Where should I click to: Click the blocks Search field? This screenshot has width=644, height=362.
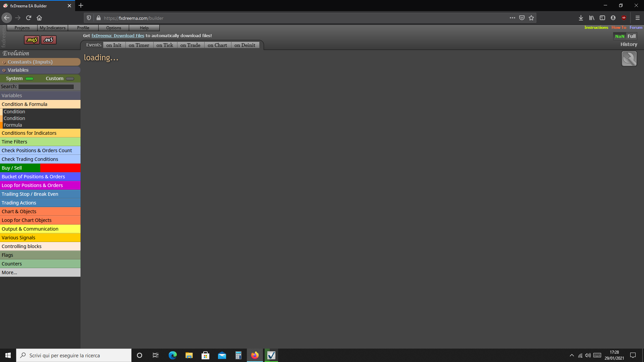[x=46, y=87]
